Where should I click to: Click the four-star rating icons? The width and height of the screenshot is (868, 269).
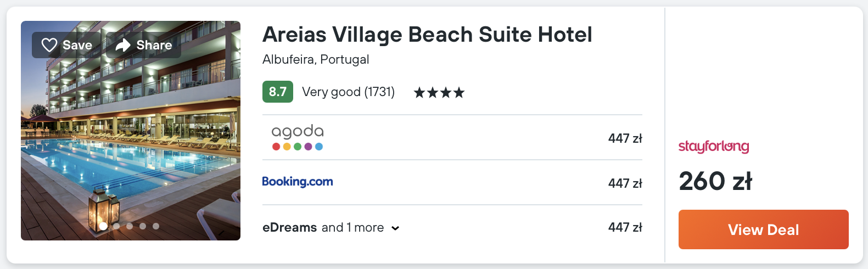(x=439, y=93)
